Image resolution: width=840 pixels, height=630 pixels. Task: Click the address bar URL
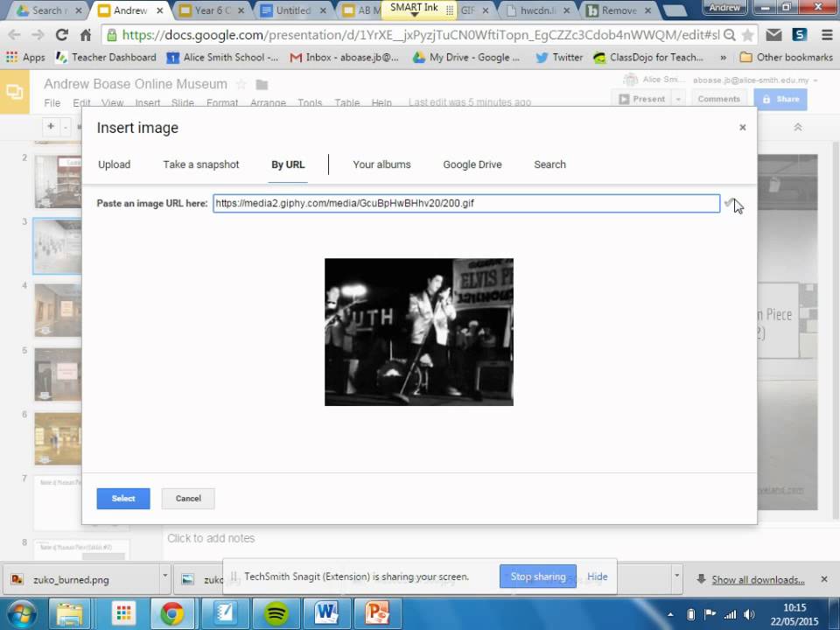[x=421, y=35]
